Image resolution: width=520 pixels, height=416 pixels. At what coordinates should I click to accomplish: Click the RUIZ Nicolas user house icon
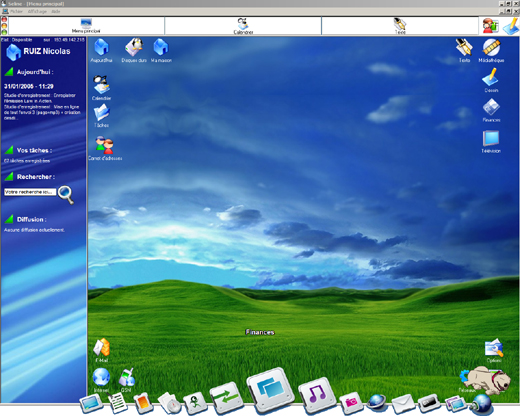point(14,52)
